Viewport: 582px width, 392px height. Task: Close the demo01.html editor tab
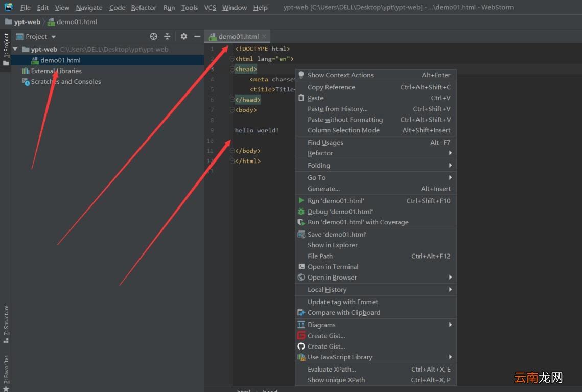pyautogui.click(x=264, y=36)
